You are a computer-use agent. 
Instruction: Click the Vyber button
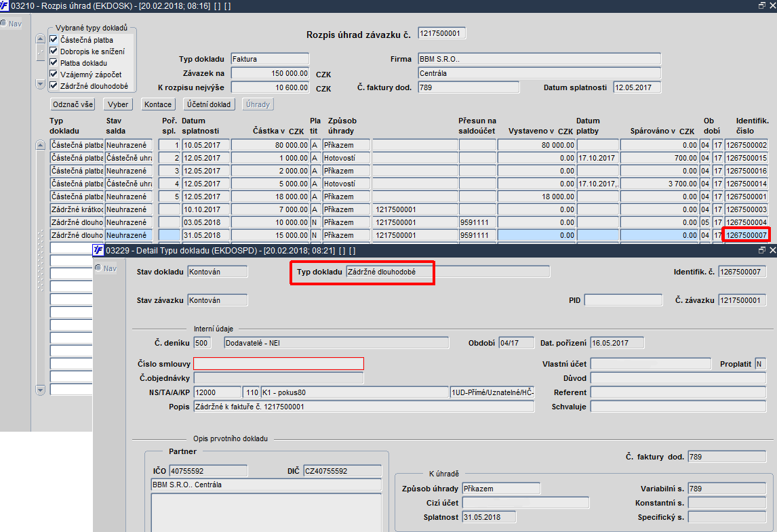point(118,104)
